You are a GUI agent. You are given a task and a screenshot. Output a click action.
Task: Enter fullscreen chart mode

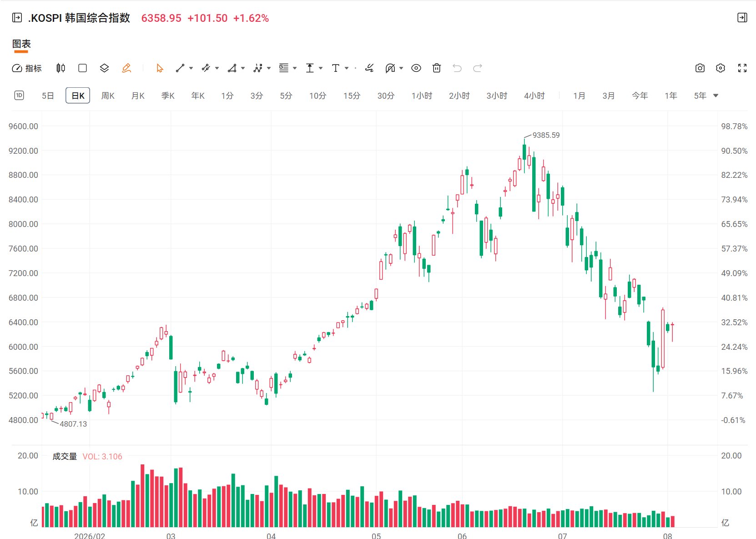(x=742, y=68)
